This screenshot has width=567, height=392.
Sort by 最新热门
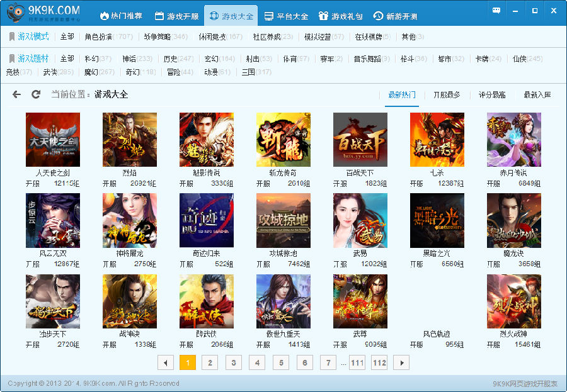[x=402, y=95]
